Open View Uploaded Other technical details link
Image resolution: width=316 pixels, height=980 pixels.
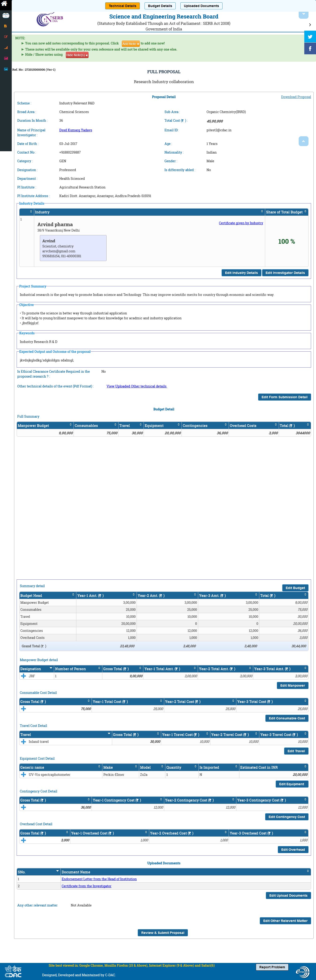point(137,386)
